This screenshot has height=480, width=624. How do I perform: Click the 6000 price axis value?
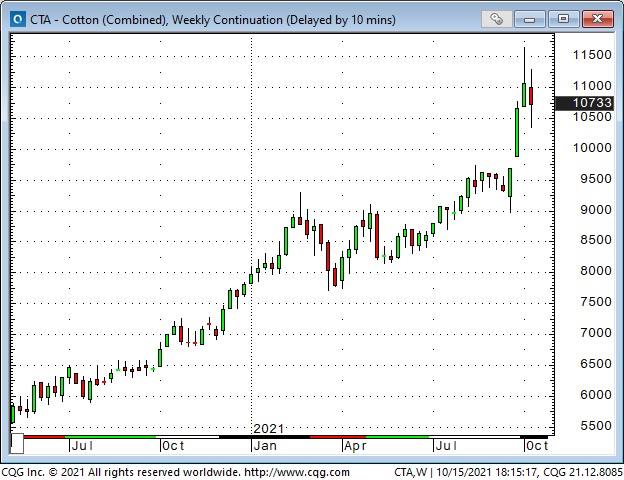596,395
